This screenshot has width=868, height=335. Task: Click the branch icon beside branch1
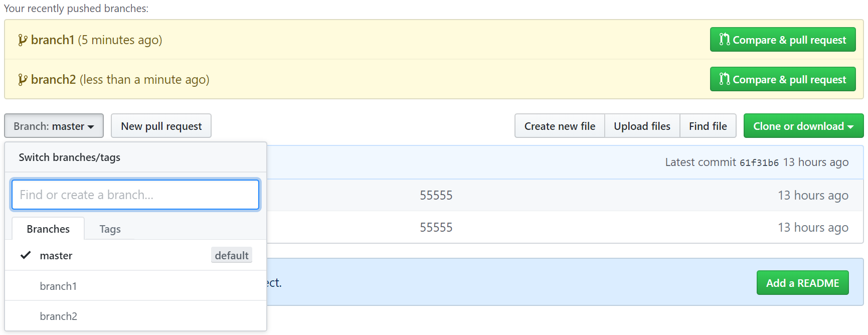point(22,40)
